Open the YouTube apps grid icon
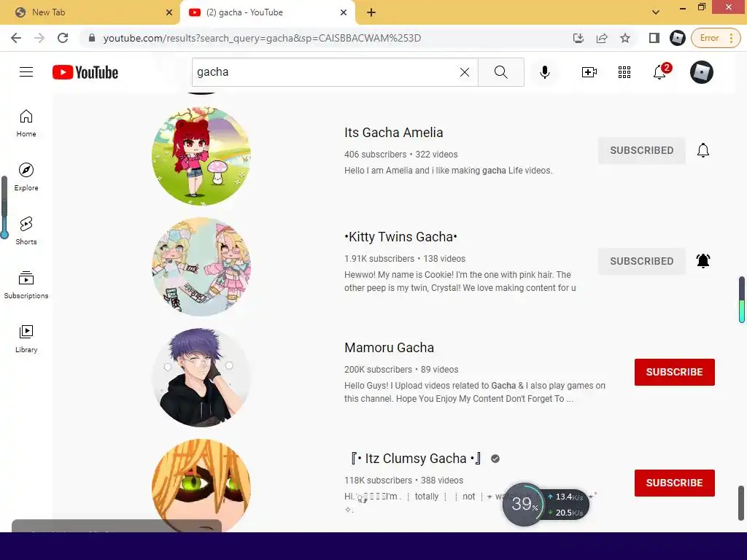 [x=624, y=72]
